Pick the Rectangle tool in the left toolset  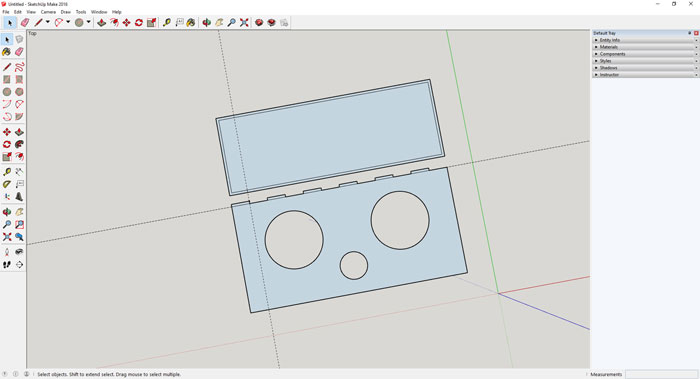click(x=7, y=79)
